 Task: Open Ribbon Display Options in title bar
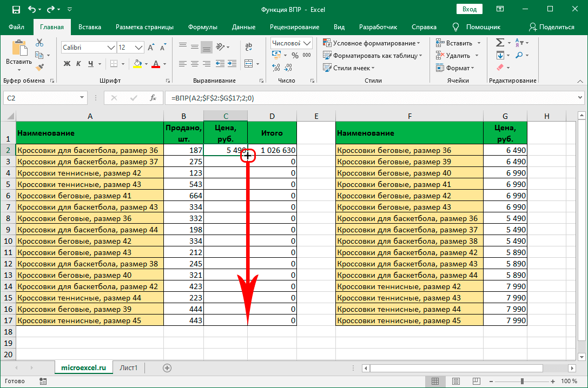pos(499,9)
